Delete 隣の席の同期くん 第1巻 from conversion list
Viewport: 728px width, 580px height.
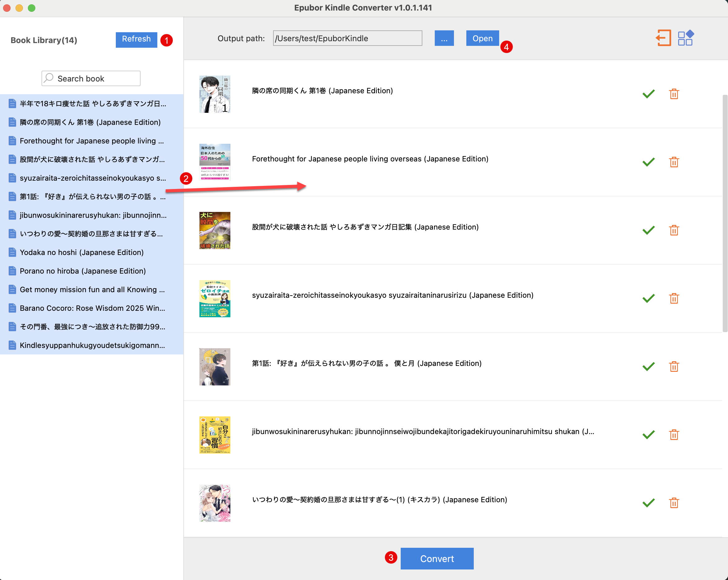point(674,94)
